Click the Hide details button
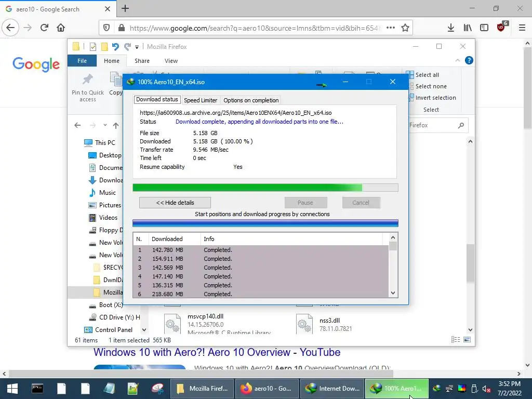The image size is (532, 399). (175, 203)
